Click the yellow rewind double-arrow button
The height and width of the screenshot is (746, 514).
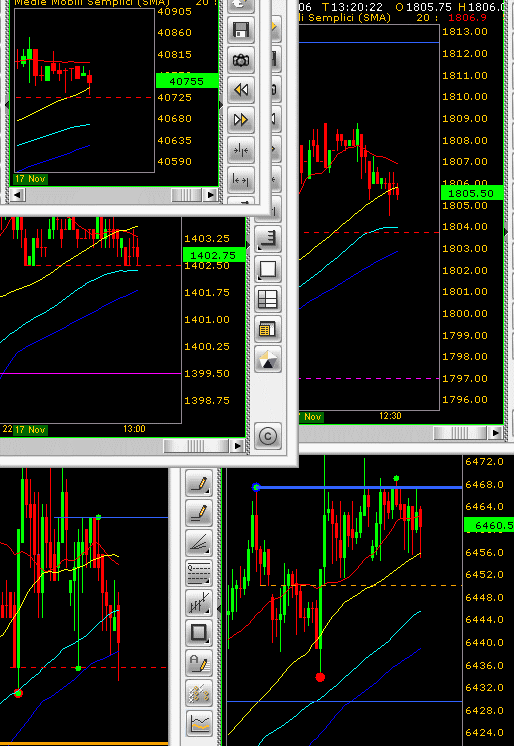pyautogui.click(x=241, y=89)
